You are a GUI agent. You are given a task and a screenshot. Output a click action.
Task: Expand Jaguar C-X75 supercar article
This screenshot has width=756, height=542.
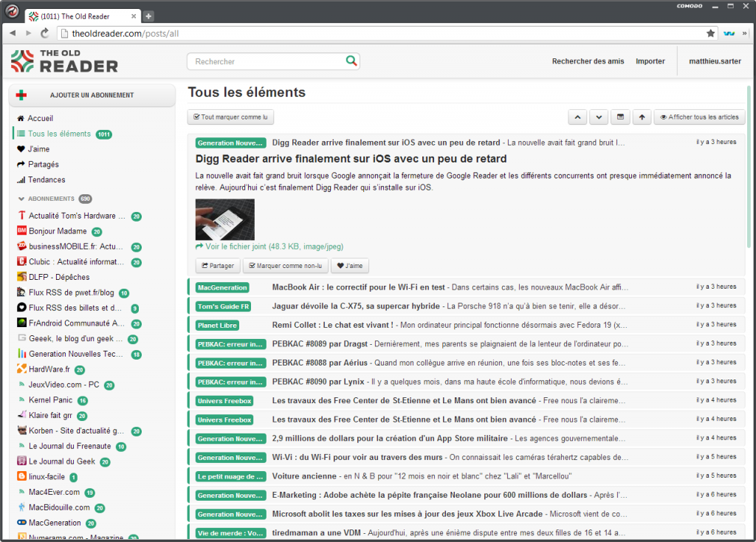tap(467, 306)
